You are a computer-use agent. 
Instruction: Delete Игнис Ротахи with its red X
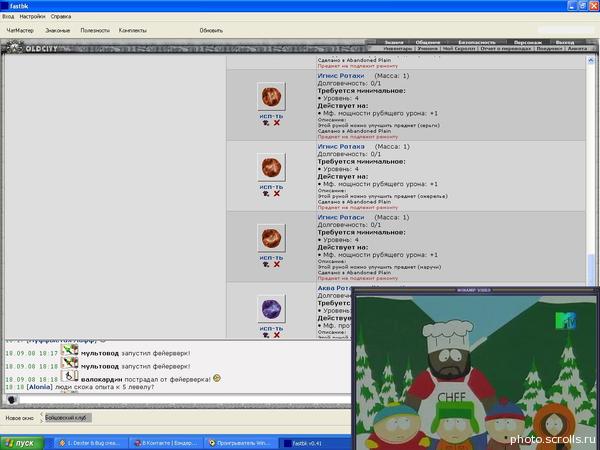(x=277, y=123)
